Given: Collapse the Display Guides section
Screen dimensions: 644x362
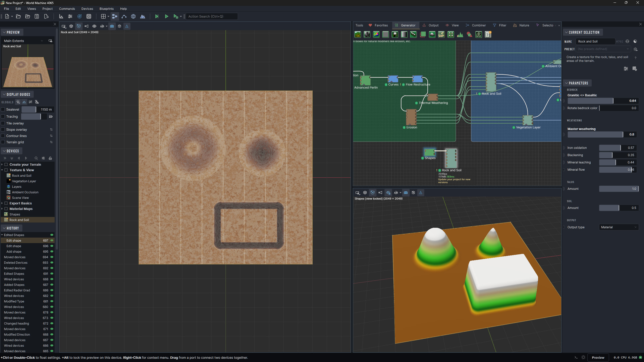Looking at the screenshot, I should (x=17, y=95).
